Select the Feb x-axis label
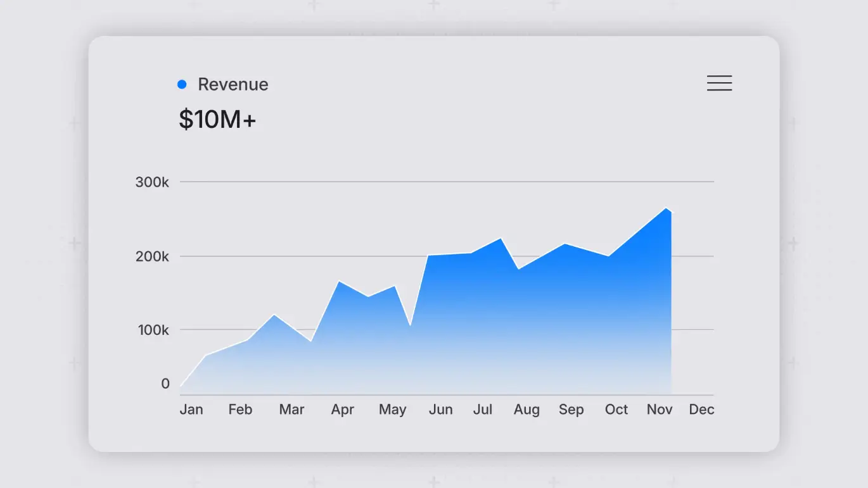Viewport: 868px width, 488px height. [x=240, y=410]
